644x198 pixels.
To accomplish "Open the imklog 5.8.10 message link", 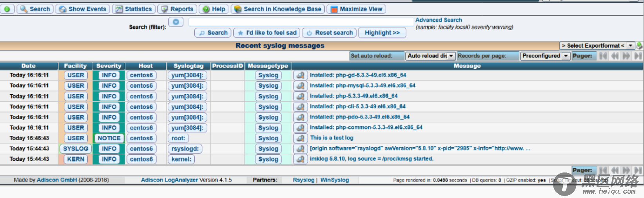I will pos(372,159).
